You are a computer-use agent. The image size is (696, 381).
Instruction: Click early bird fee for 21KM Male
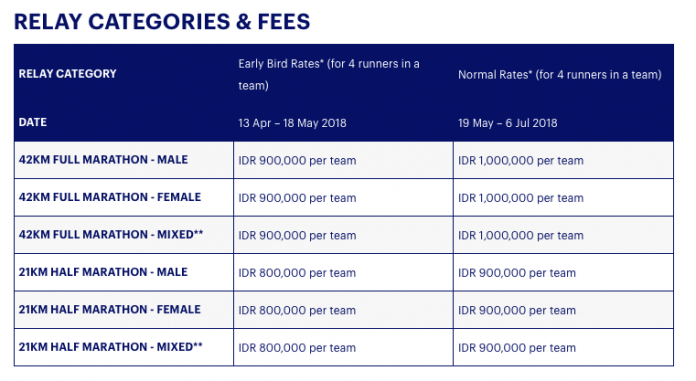pos(297,273)
